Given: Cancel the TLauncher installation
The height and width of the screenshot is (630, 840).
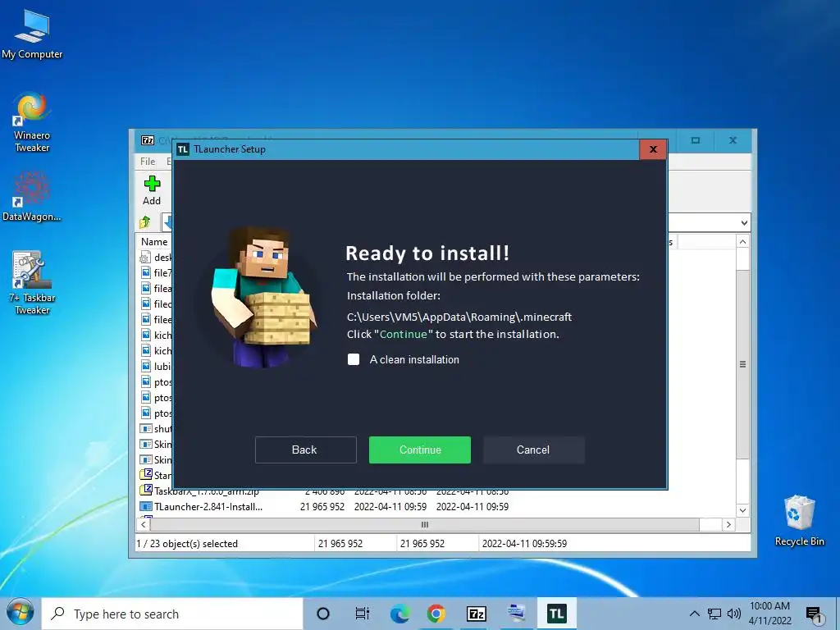Looking at the screenshot, I should coord(533,450).
